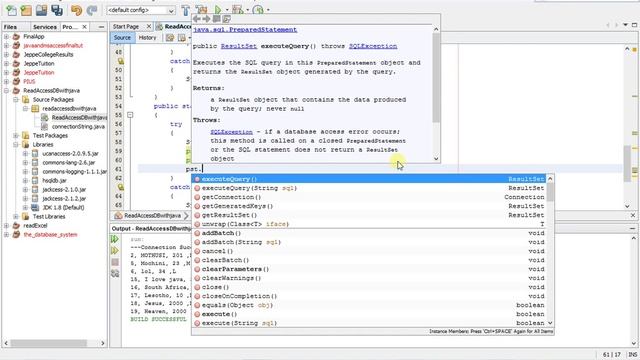The image size is (640, 360).
Task: Click the New File toolbar icon
Action: (11, 10)
